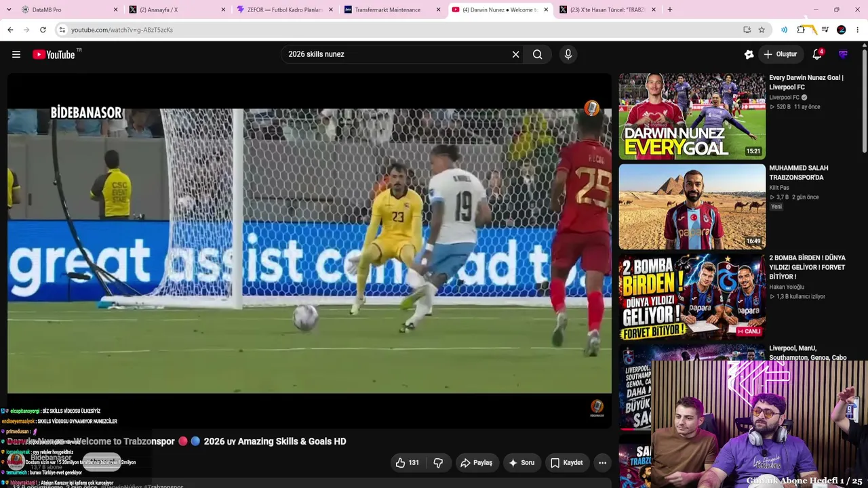
Task: Click the main video player frame
Action: click(309, 251)
